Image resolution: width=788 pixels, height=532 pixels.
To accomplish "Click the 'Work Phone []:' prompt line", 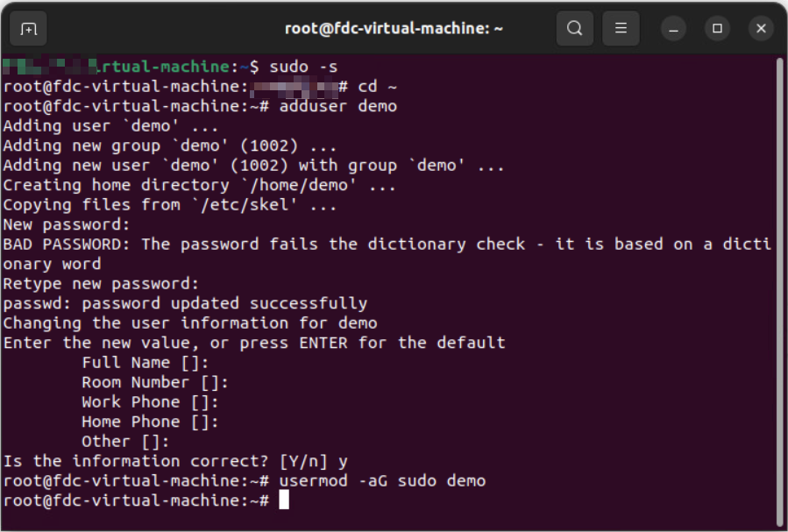I will pos(150,402).
